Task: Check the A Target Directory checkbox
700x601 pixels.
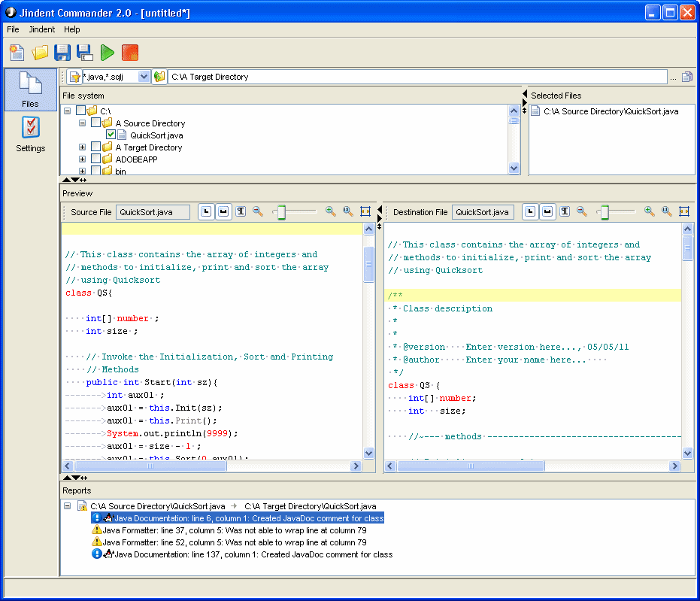Action: (95, 147)
